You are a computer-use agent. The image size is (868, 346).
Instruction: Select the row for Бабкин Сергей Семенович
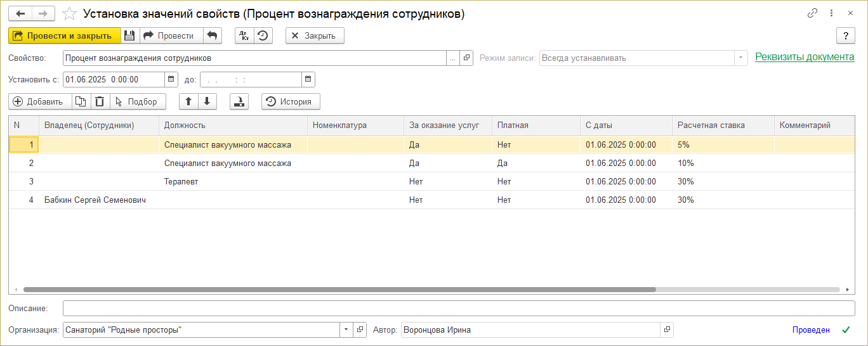tap(95, 200)
